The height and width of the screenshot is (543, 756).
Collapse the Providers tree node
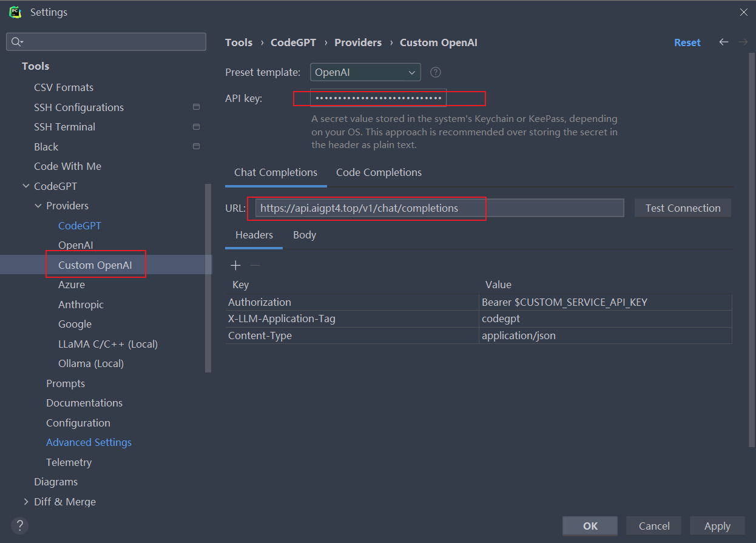click(38, 206)
